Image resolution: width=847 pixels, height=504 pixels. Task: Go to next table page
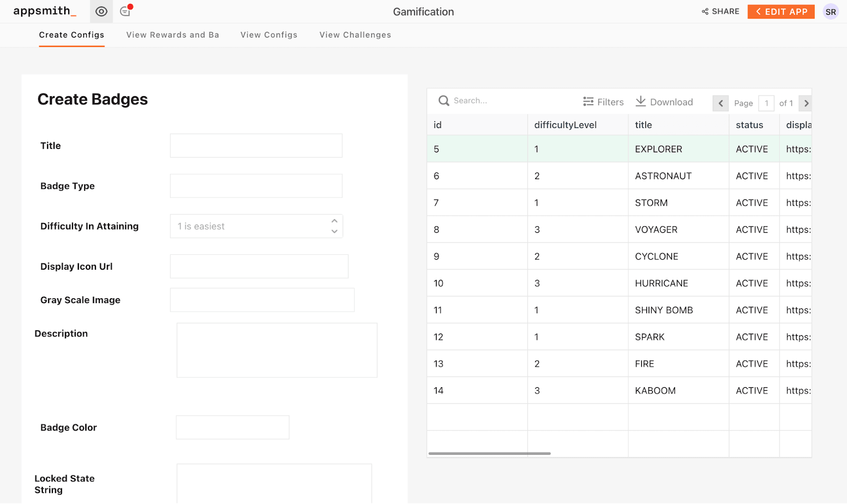(x=806, y=103)
